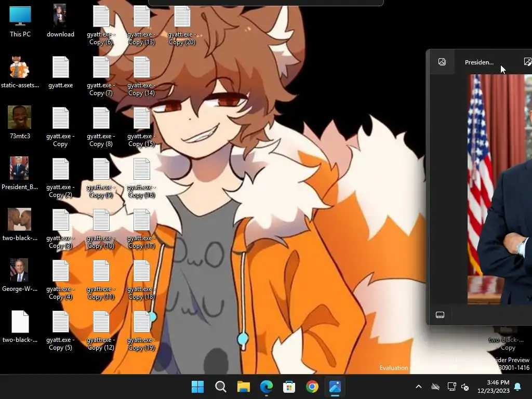Select gyatt.exe - Copy (2) file
This screenshot has height=399, width=532.
click(60, 178)
